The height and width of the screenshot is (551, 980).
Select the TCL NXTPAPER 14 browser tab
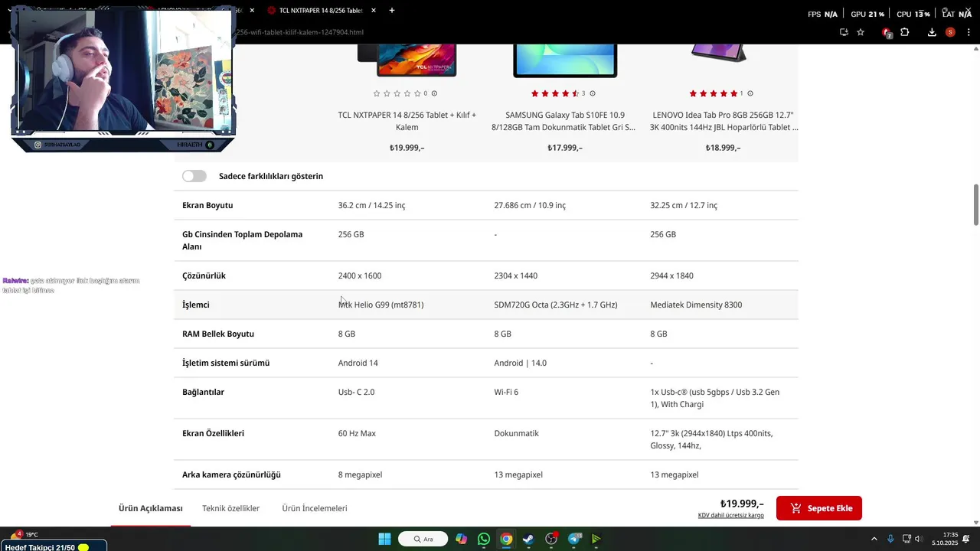tap(320, 11)
